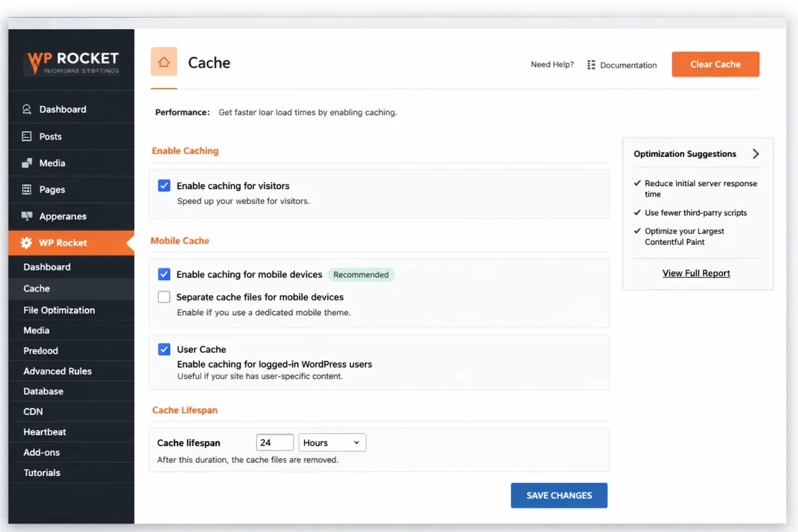Click the Posts icon in sidebar
This screenshot has width=798, height=532.
click(26, 136)
